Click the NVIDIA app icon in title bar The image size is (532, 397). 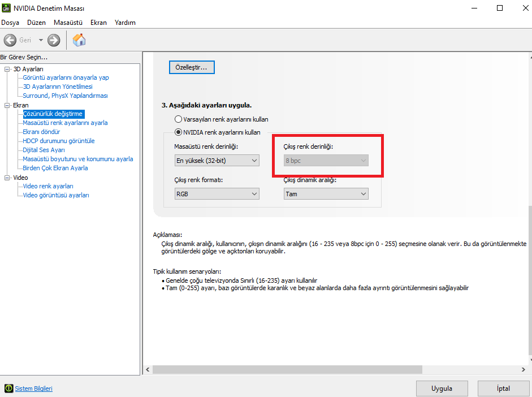point(6,8)
